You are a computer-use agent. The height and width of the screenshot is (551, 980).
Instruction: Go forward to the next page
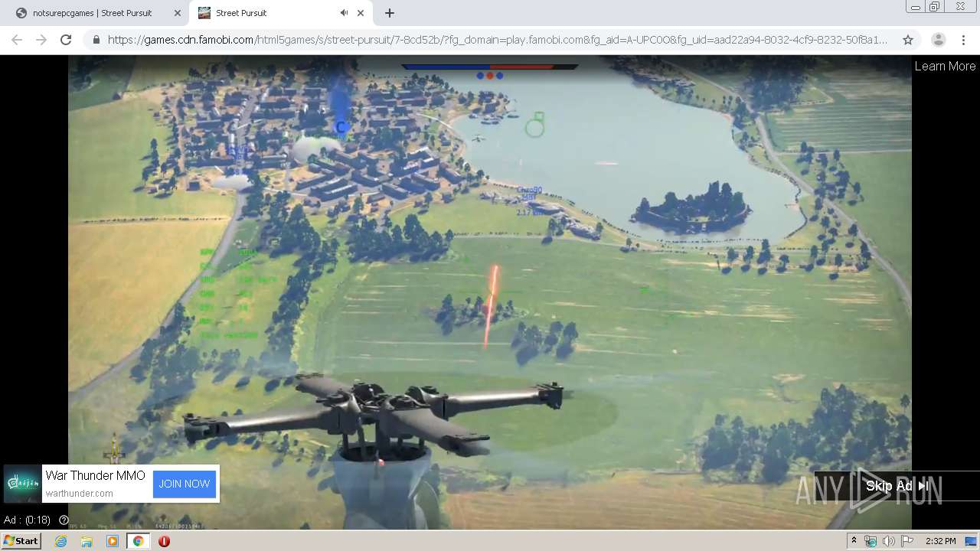41,40
